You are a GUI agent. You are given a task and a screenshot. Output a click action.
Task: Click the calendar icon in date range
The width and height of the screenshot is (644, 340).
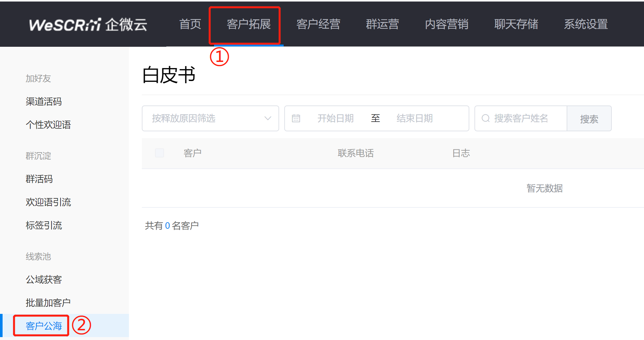[296, 118]
